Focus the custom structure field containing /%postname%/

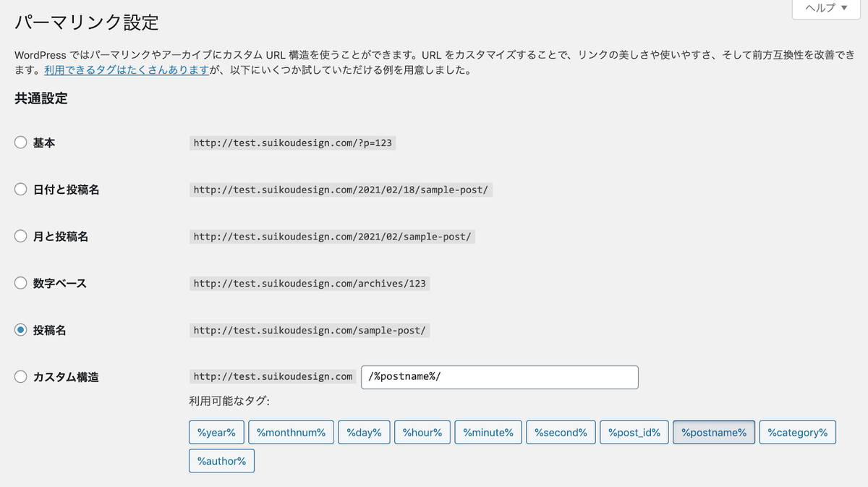(x=500, y=377)
